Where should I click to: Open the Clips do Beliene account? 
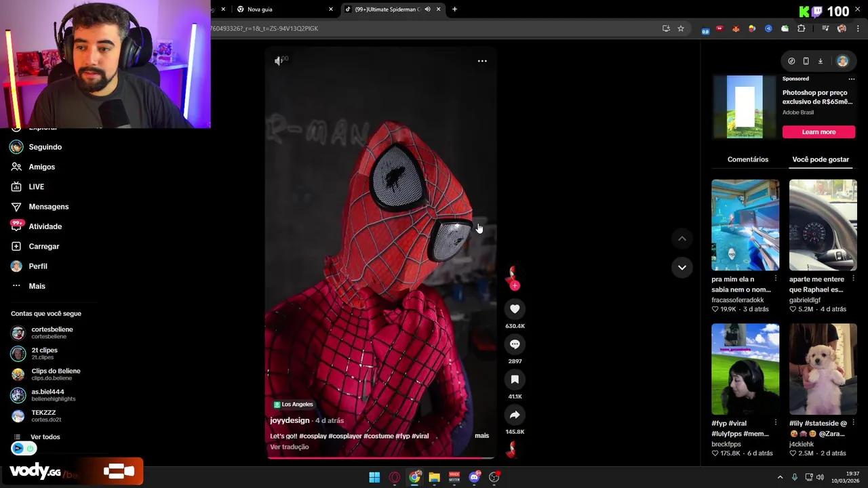46,374
